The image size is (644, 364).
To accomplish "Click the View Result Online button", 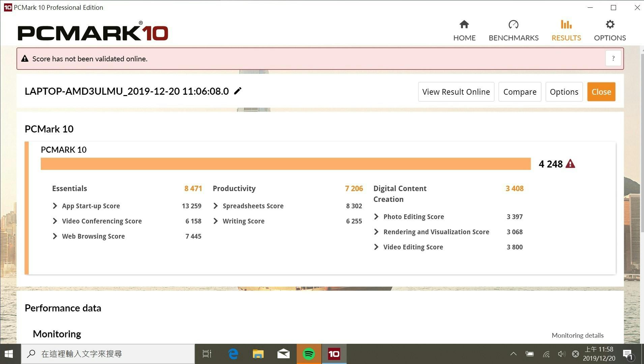I will pos(456,92).
